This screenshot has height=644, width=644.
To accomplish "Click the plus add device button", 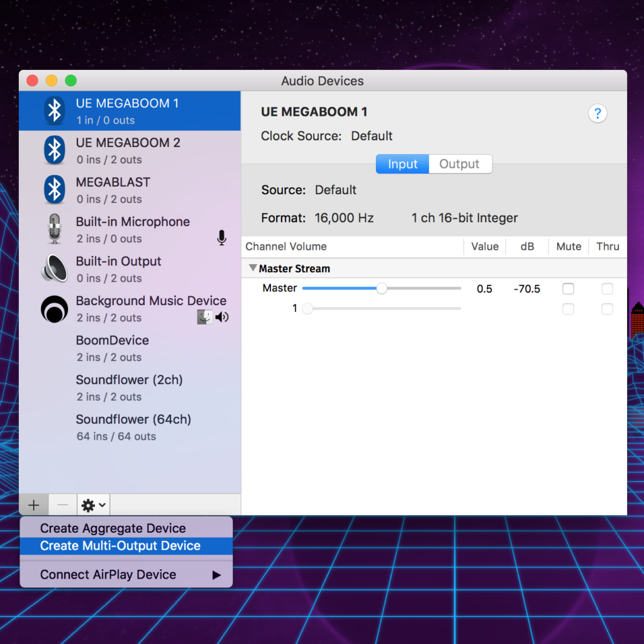I will (34, 505).
